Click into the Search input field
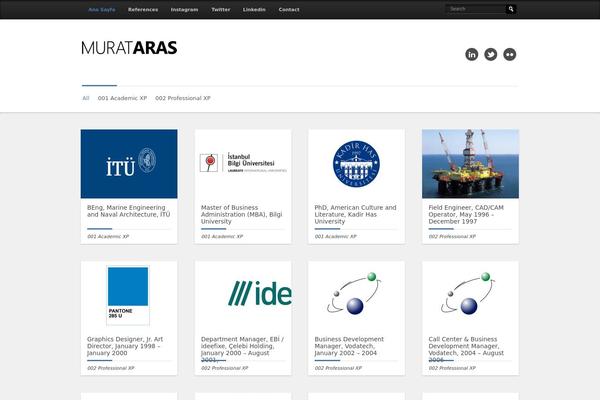 [x=476, y=9]
